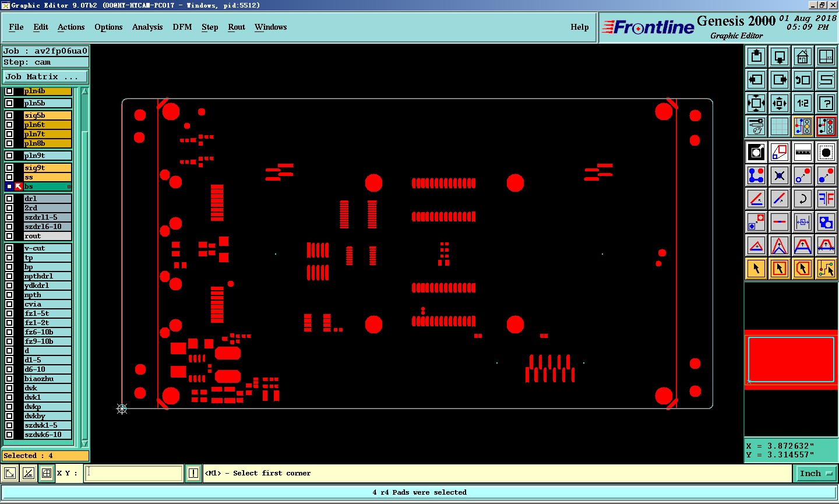Click the X Y coordinate input field
Screen dimensions: 839x504
134,473
